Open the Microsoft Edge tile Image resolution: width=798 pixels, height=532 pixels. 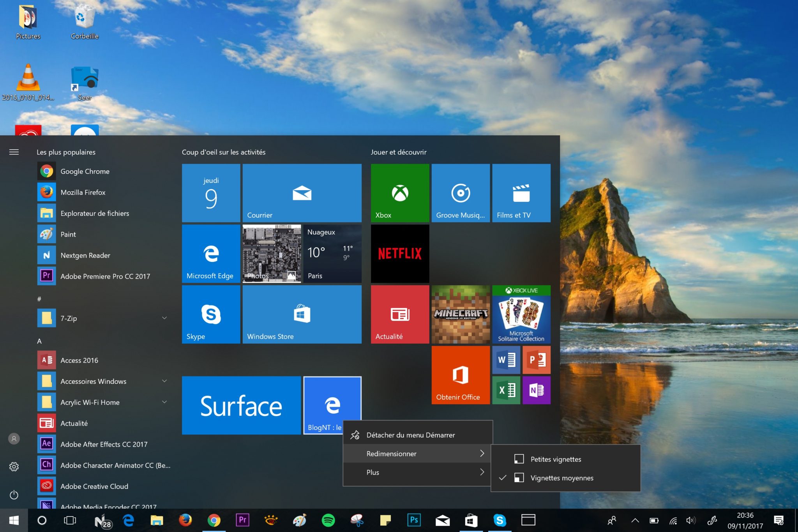[x=211, y=254]
